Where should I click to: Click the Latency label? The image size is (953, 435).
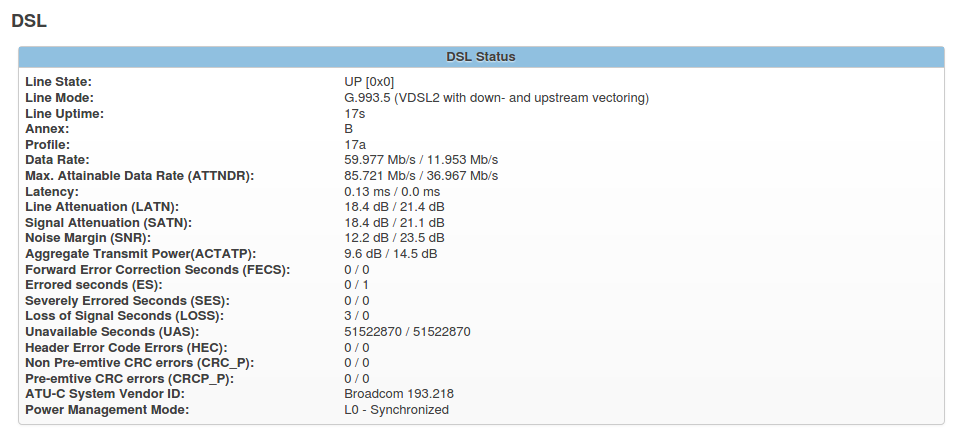[x=51, y=191]
